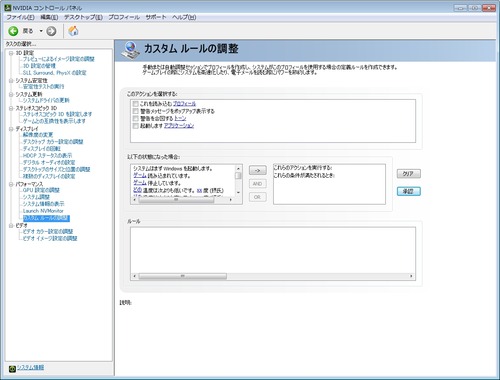This screenshot has width=500, height=380.
Task: Select ステレオスコピック 3D を設定します
Action: click(x=57, y=114)
